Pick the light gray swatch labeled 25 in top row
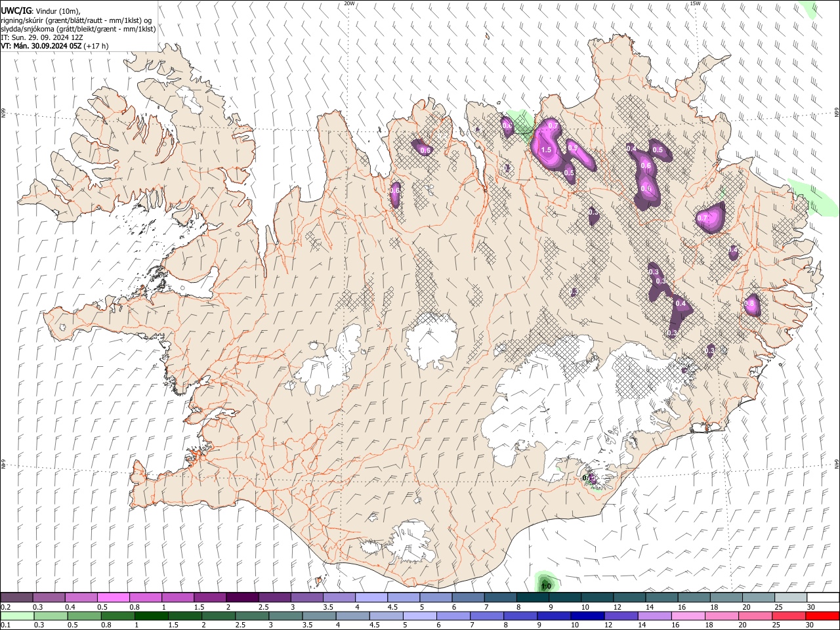This screenshot has height=630, width=840. (790, 598)
